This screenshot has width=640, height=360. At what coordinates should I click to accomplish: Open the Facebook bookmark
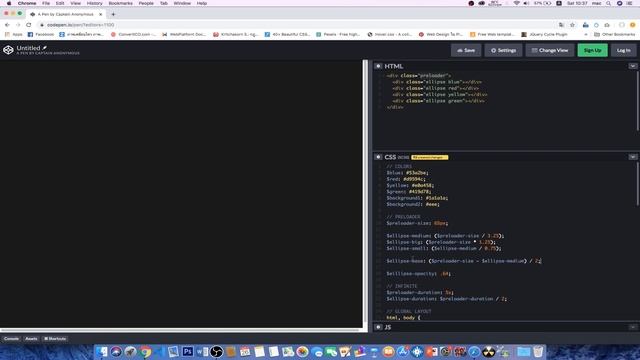coord(41,35)
